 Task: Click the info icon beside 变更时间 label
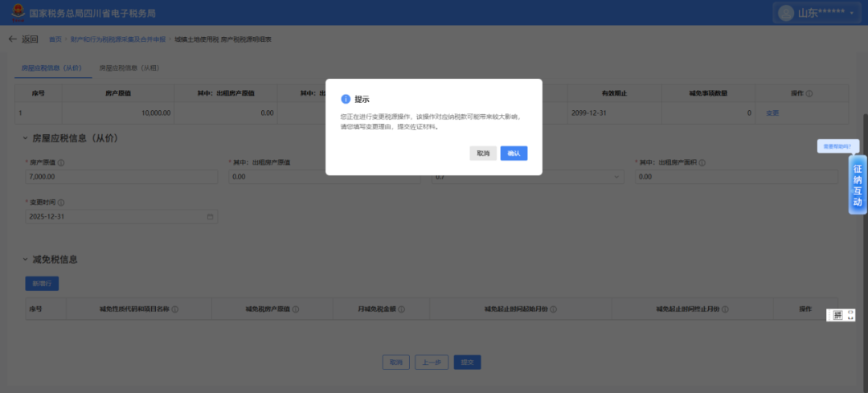[61, 203]
